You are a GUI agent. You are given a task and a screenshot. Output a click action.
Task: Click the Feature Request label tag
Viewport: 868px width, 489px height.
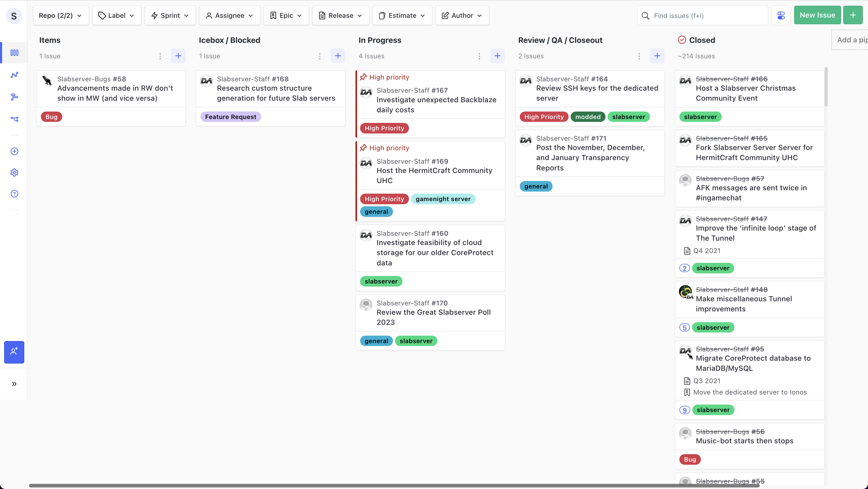point(230,117)
